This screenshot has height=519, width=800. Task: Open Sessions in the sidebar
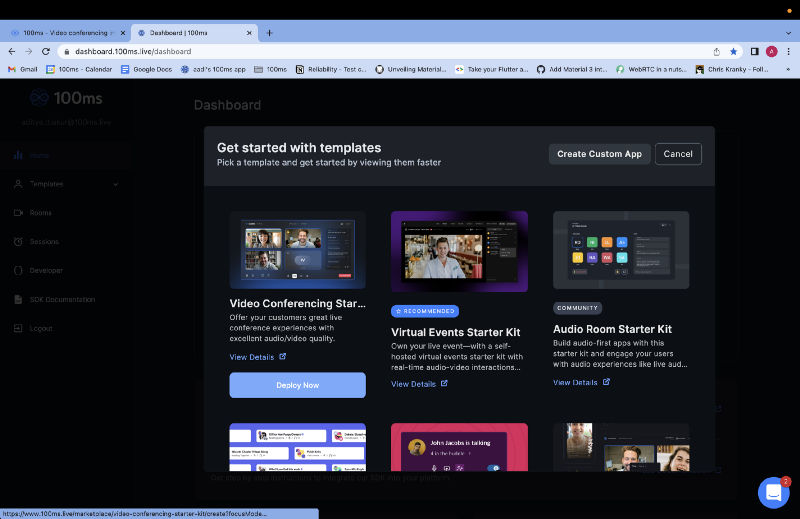tap(66, 241)
